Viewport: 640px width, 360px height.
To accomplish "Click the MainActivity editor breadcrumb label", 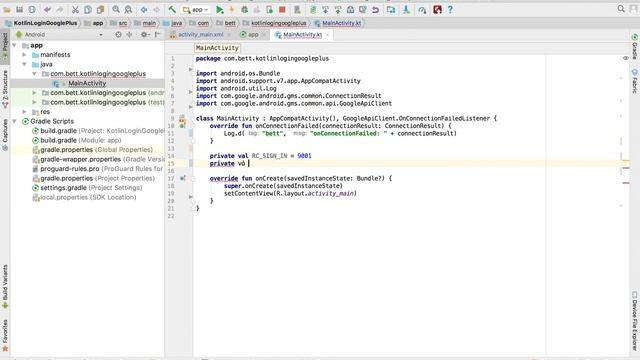I will [217, 48].
